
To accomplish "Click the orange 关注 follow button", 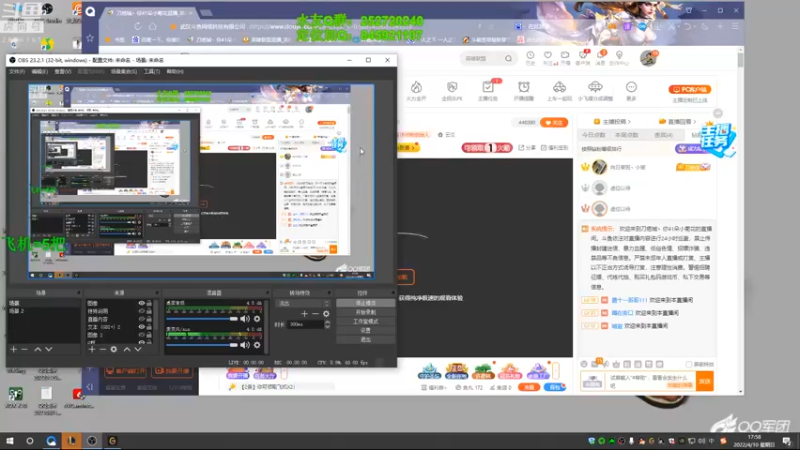I will tap(554, 122).
